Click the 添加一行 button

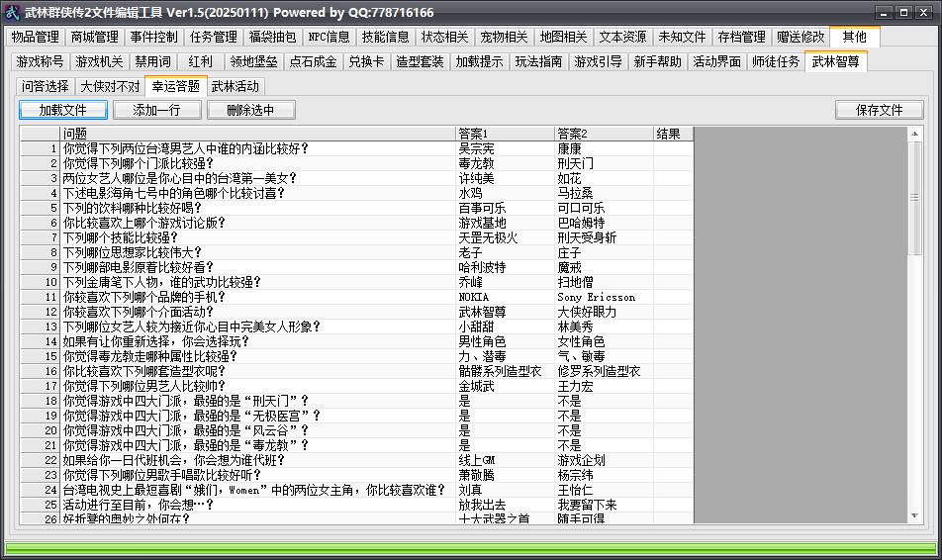point(156,110)
